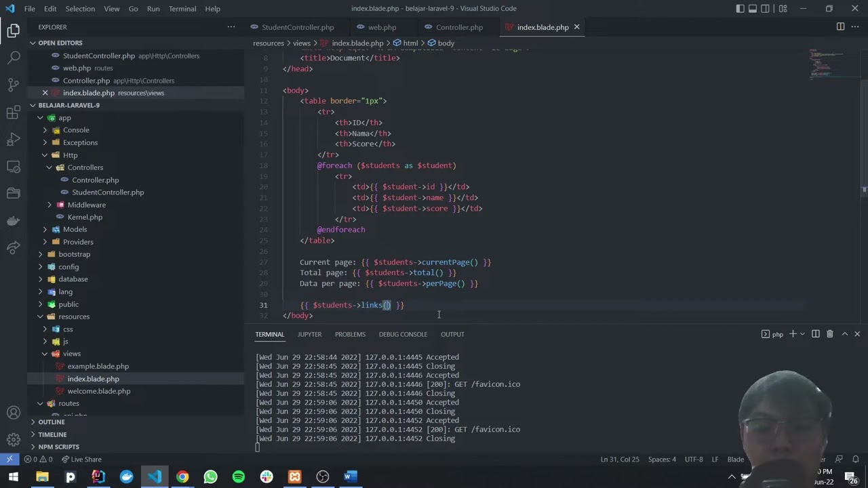This screenshot has width=868, height=488.
Task: Switch to the Controller.php editor tab
Action: click(x=459, y=27)
